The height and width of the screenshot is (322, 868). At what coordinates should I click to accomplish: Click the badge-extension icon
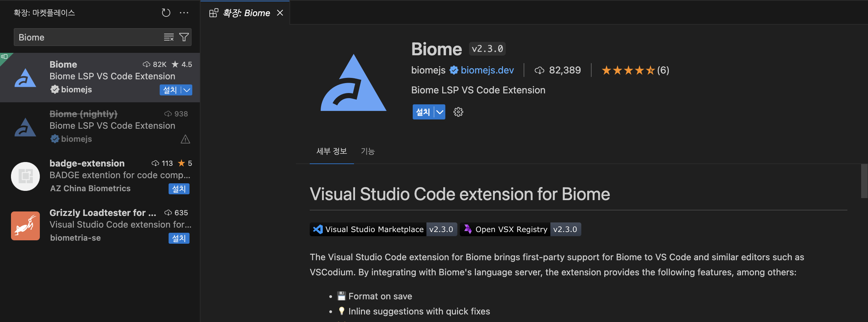(x=25, y=176)
